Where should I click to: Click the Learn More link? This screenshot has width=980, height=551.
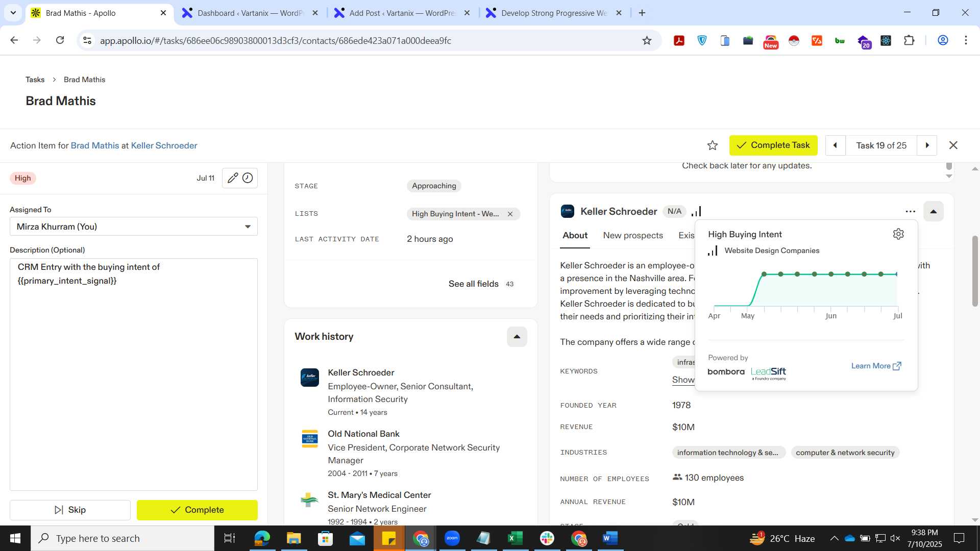pos(876,366)
